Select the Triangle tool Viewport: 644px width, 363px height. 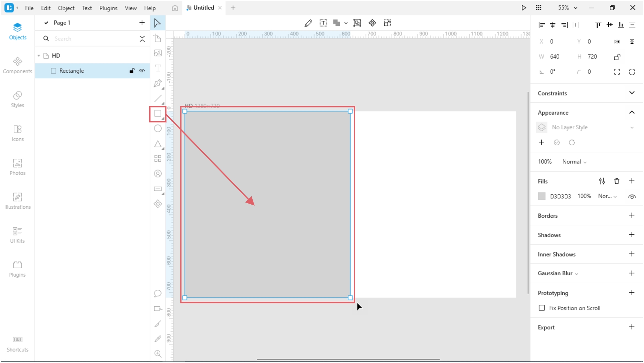(x=158, y=144)
